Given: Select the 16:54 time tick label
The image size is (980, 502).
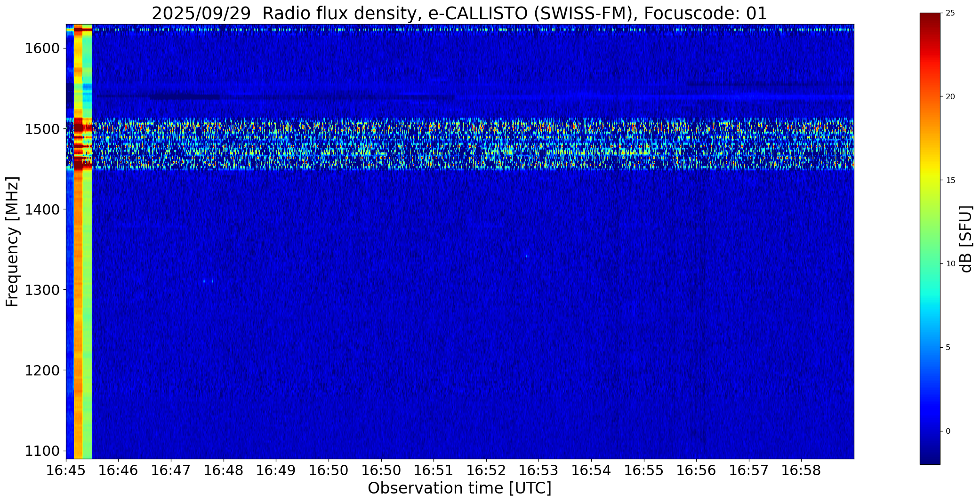Looking at the screenshot, I should coord(591,470).
